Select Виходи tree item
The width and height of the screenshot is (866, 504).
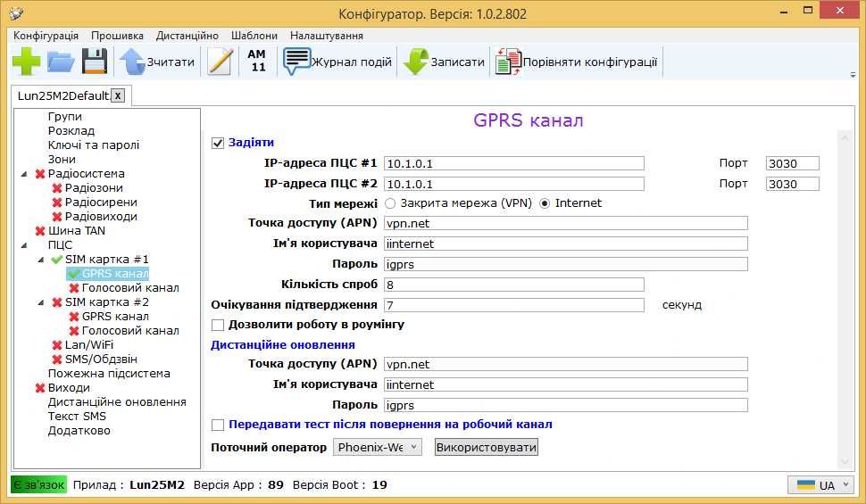click(69, 388)
